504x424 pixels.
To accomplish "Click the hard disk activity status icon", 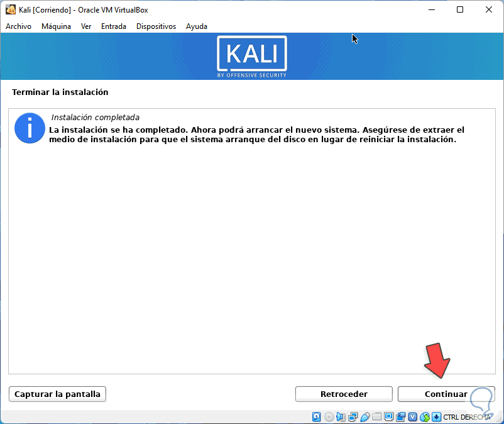I will tap(317, 417).
